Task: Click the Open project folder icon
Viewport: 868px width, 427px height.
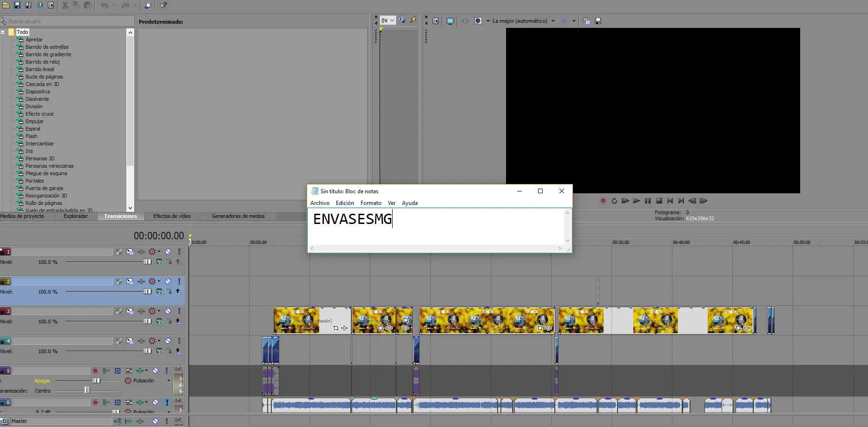Action: (6, 5)
